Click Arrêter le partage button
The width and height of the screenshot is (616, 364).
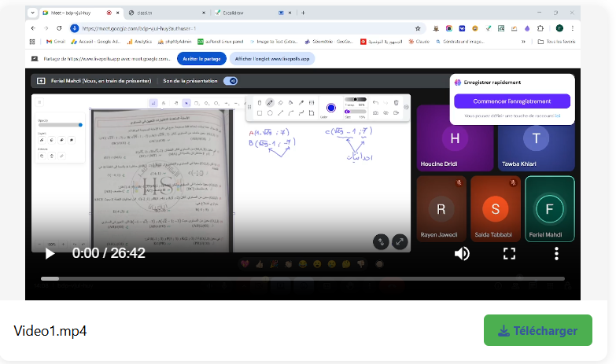click(202, 58)
